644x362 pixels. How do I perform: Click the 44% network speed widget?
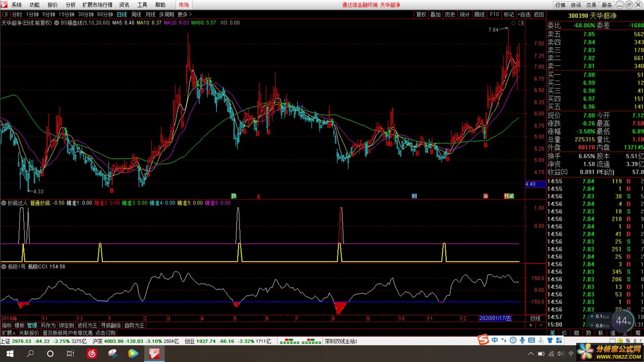tap(623, 321)
